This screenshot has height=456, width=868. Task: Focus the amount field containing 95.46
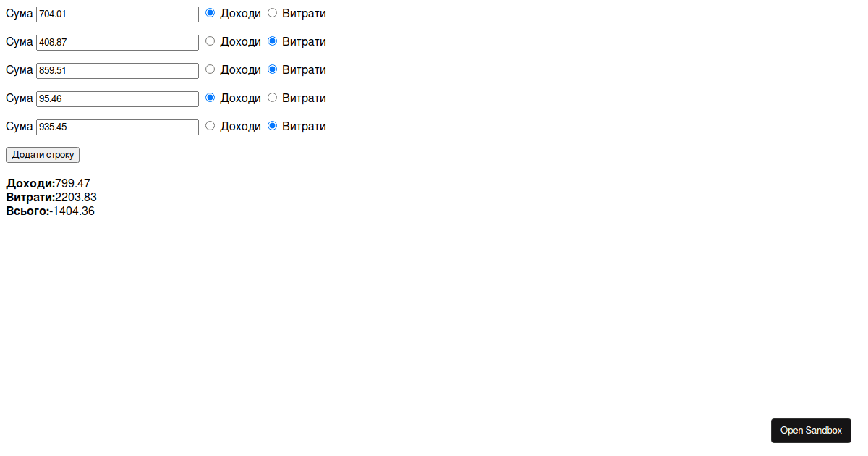click(x=117, y=99)
